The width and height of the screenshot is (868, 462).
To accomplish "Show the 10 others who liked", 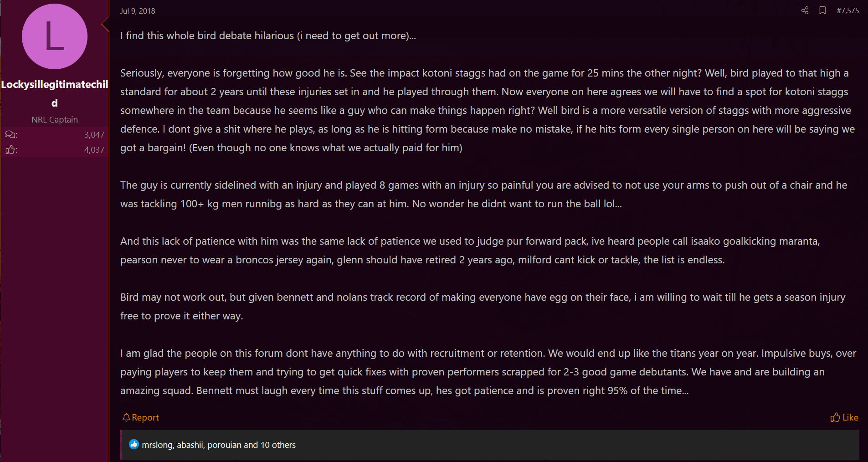I will 278,445.
